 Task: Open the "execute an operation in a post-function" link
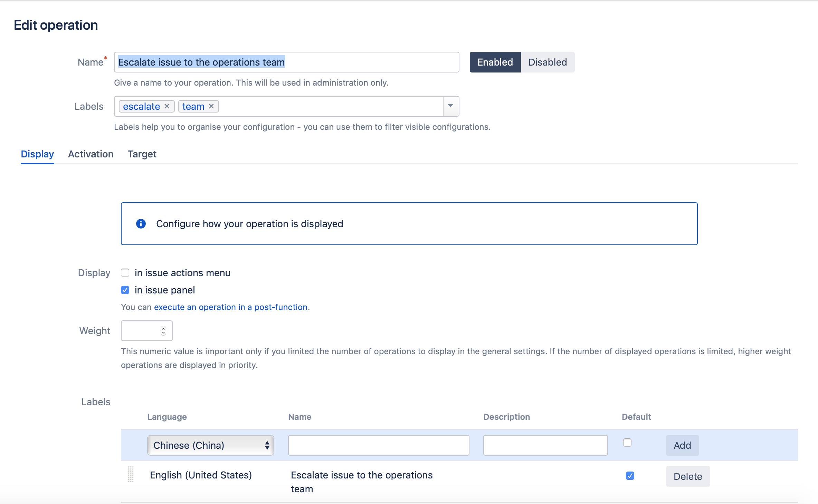(231, 307)
